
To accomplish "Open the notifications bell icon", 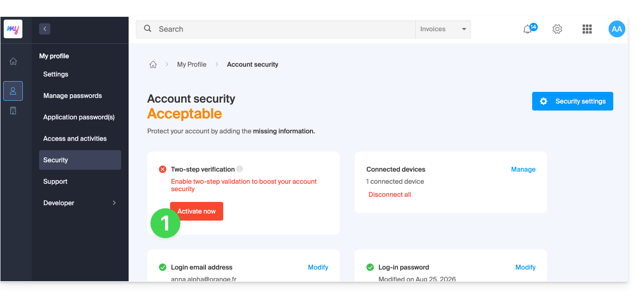I will pos(528,29).
